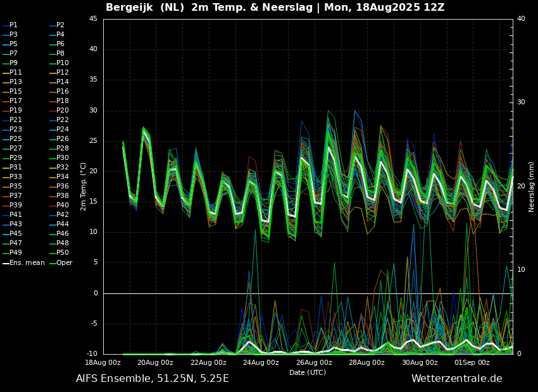Click the Date (UTC) axis title
The width and height of the screenshot is (538, 392).
coord(308,372)
